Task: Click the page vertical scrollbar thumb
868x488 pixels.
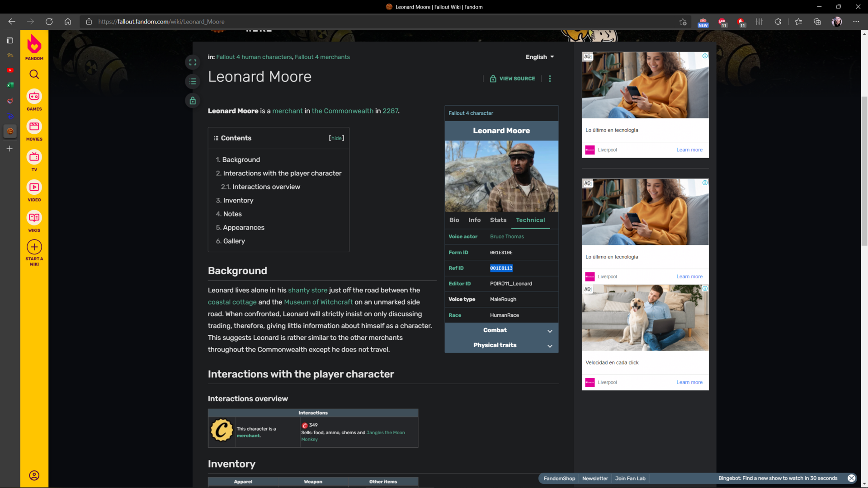Action: [864, 171]
